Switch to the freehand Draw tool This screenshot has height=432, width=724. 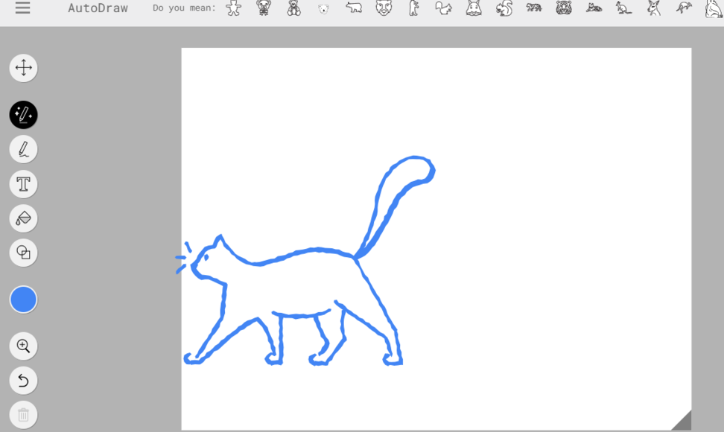24,149
